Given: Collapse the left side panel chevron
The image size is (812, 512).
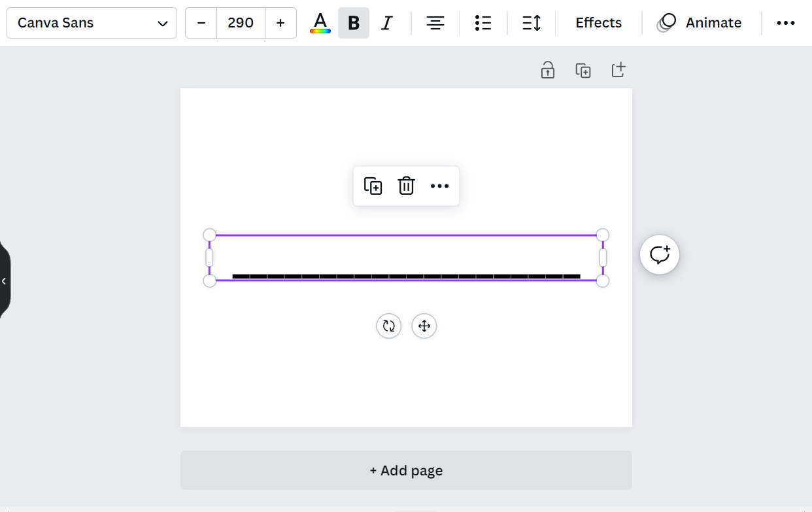Looking at the screenshot, I should click(5, 281).
